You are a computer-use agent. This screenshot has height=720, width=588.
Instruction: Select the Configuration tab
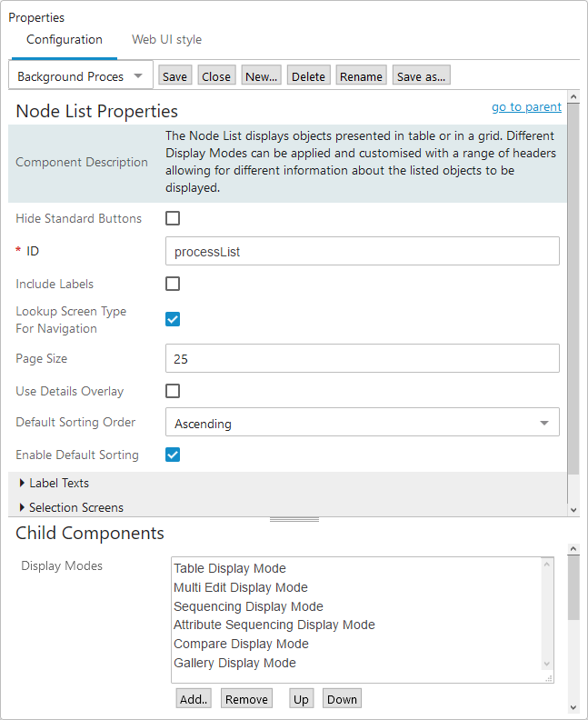(65, 40)
